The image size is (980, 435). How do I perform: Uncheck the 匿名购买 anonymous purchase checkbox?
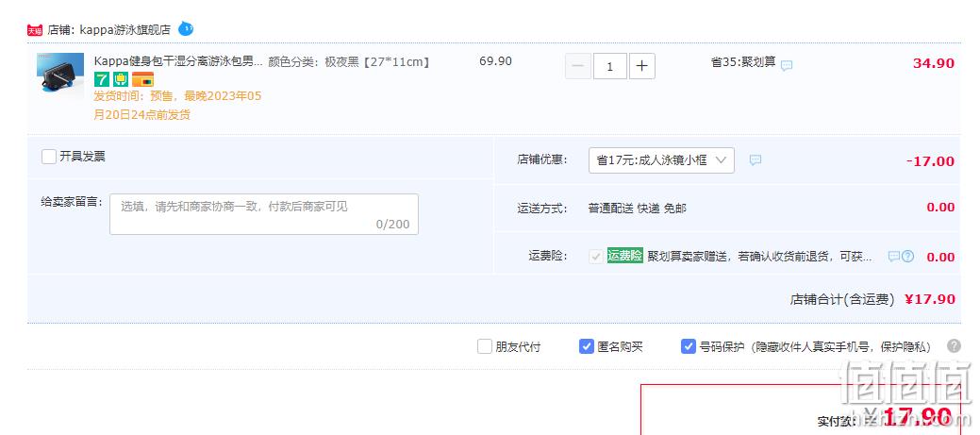click(x=587, y=346)
